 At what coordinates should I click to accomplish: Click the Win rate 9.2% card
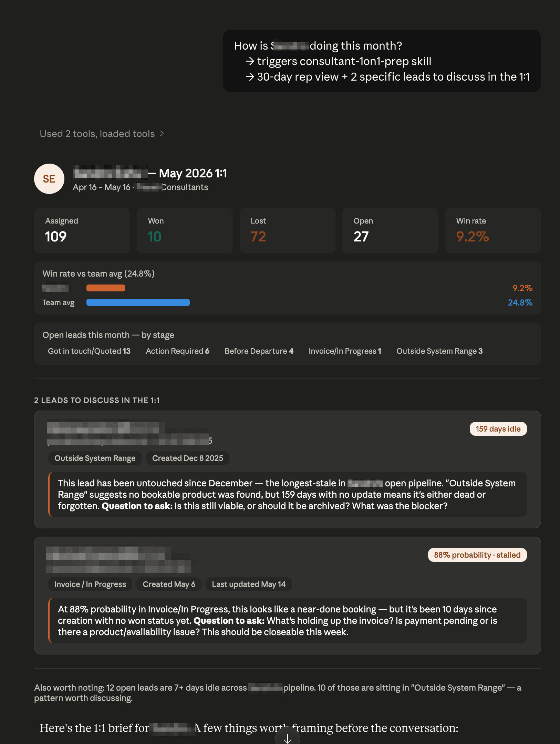point(493,230)
